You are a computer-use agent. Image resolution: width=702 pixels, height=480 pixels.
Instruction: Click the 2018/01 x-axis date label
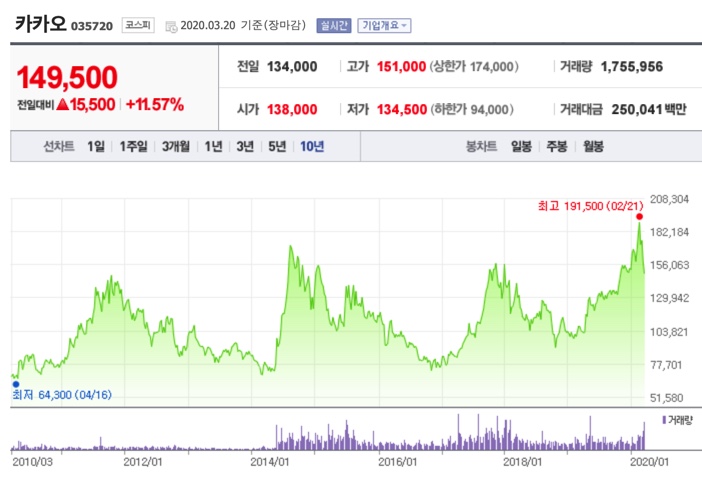[x=522, y=462]
